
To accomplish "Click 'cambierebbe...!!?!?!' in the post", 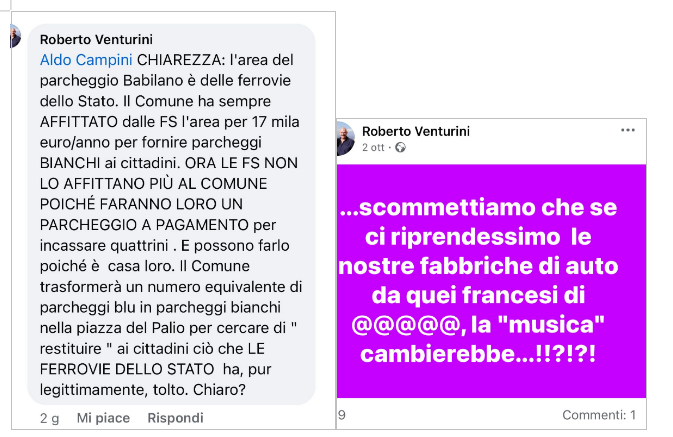I will click(x=478, y=354).
